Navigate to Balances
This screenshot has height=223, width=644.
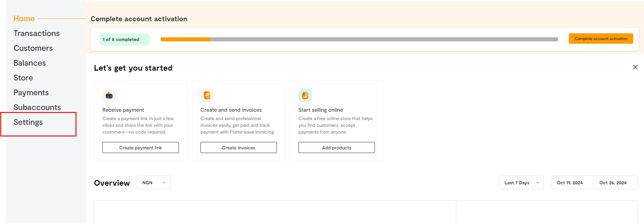click(x=30, y=63)
